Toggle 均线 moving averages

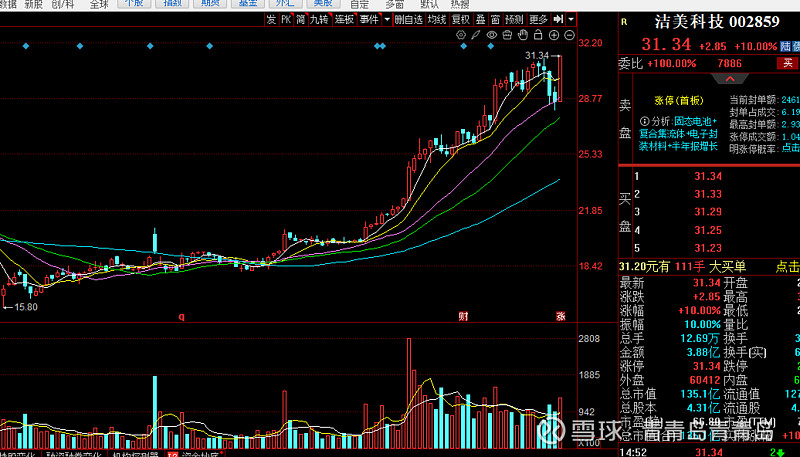[437, 19]
